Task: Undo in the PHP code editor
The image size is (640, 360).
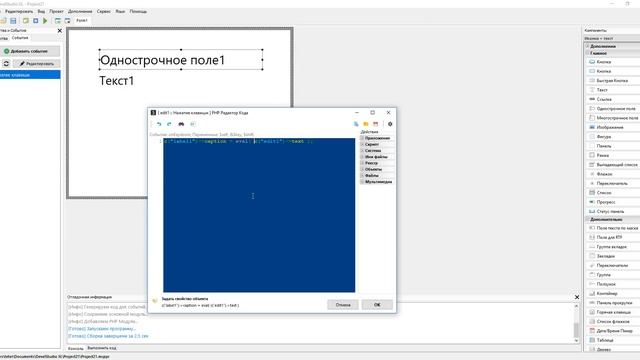Action: pyautogui.click(x=159, y=124)
